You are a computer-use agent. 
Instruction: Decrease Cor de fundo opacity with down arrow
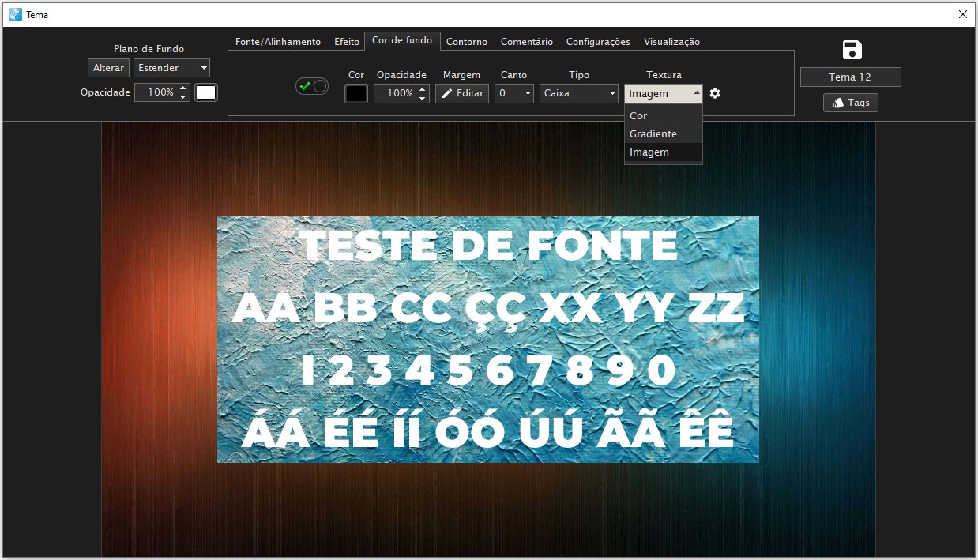point(423,98)
